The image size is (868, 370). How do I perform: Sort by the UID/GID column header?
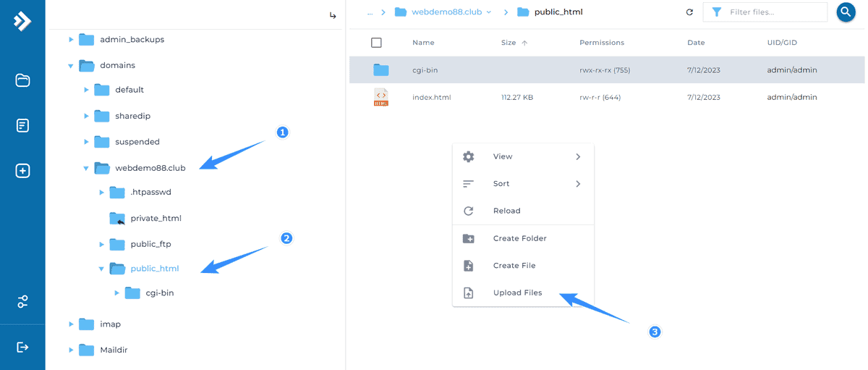(x=782, y=43)
